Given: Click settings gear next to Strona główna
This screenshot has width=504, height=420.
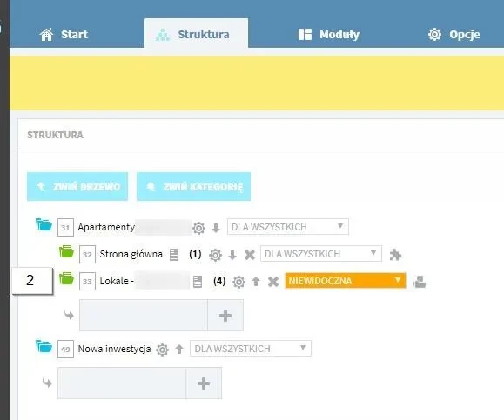Looking at the screenshot, I should pos(215,255).
